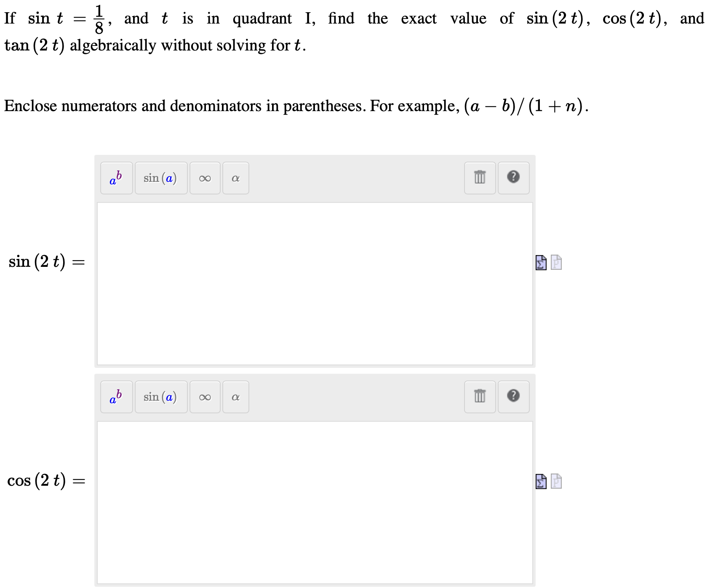Open equation editor help for cos(2t)
This screenshot has width=726, height=588.
click(x=513, y=396)
